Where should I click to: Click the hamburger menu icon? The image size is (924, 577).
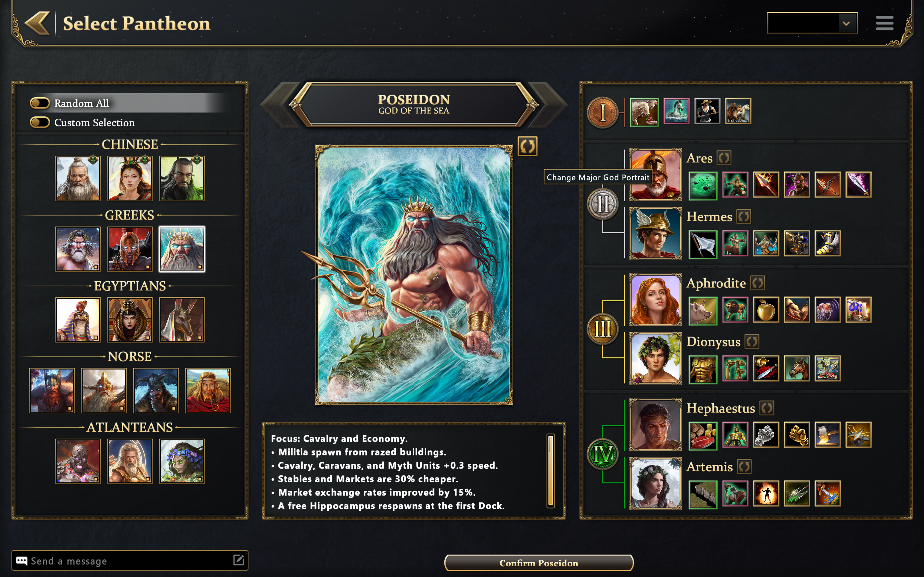click(884, 23)
